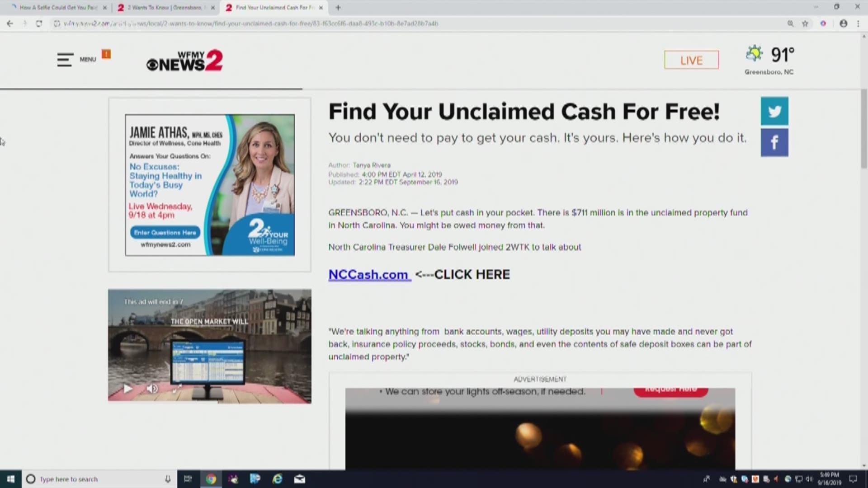This screenshot has height=488, width=868.
Task: Bookmark this page with the star
Action: [805, 23]
